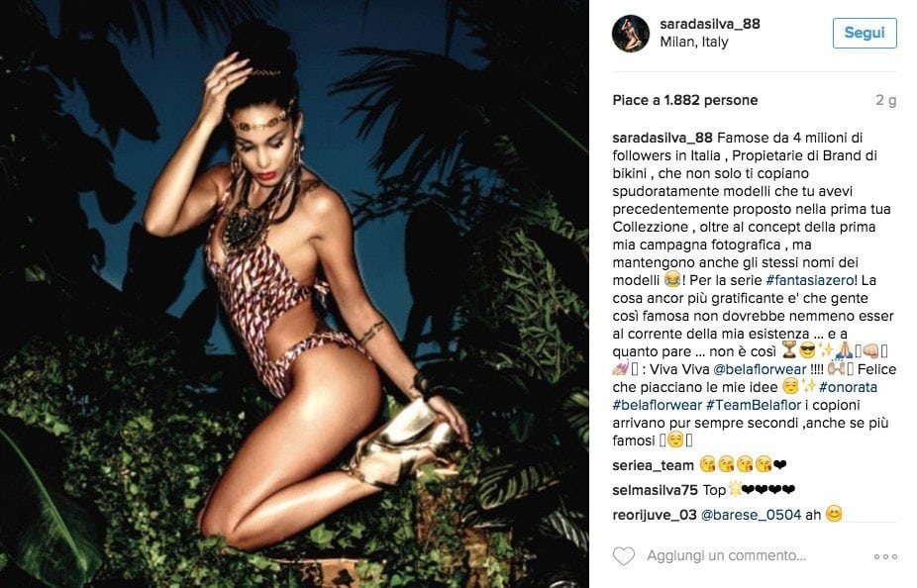Open the @barese_0504 mention
The image size is (917, 588).
pyautogui.click(x=751, y=515)
